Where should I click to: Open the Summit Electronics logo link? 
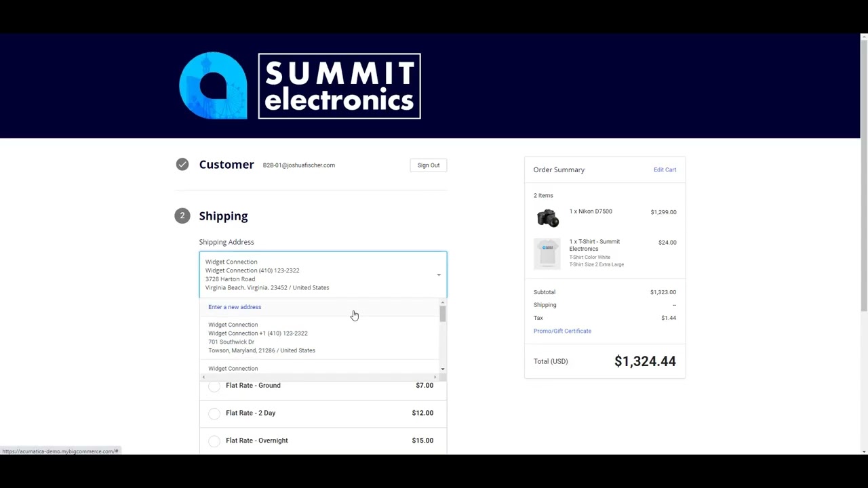[x=300, y=86]
